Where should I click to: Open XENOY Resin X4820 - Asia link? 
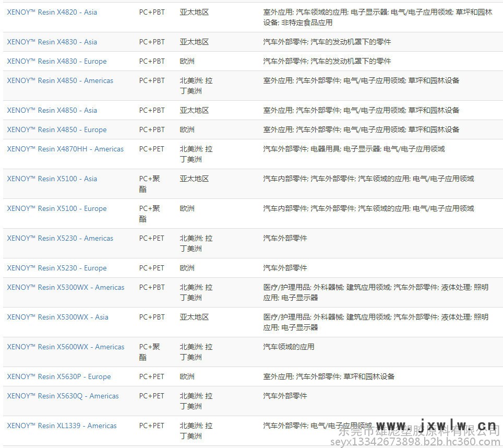52,12
